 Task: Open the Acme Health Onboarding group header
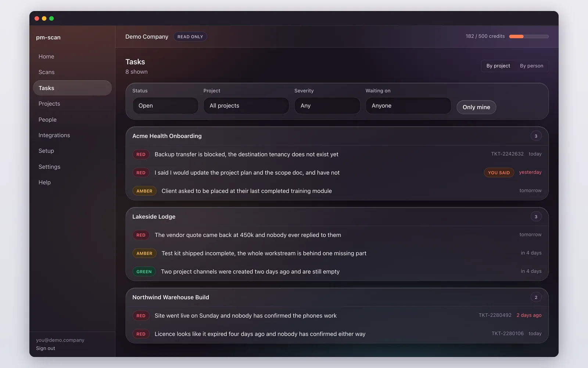(337, 136)
